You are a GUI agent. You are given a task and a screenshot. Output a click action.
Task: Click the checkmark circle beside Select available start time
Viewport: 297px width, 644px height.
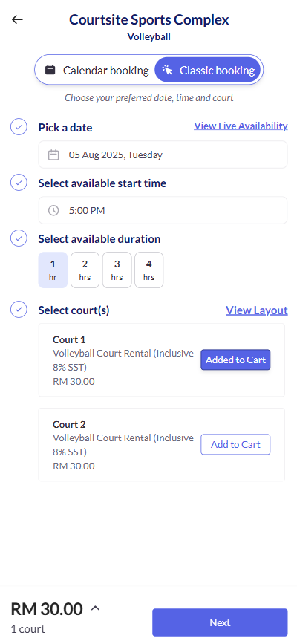coord(19,183)
